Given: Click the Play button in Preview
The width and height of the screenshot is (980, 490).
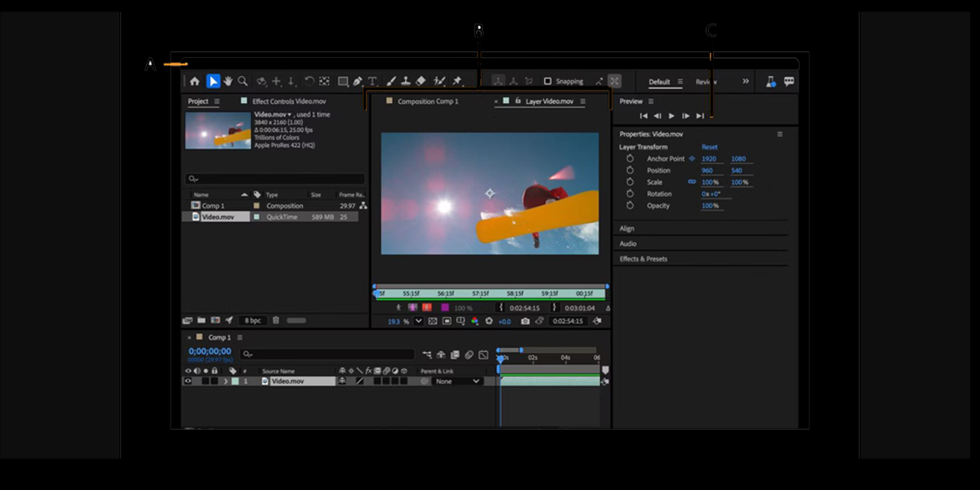Looking at the screenshot, I should tap(671, 116).
